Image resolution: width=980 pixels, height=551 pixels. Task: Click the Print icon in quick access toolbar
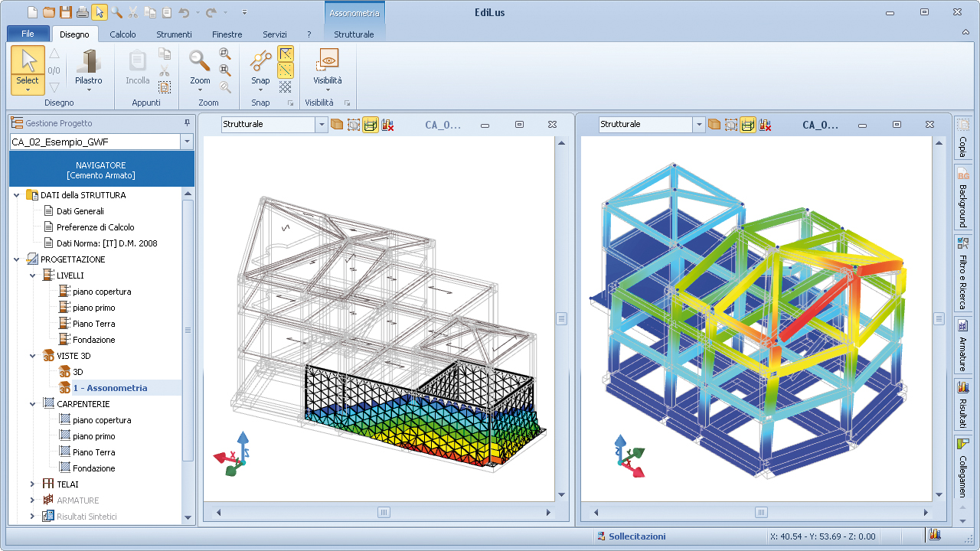click(x=82, y=11)
